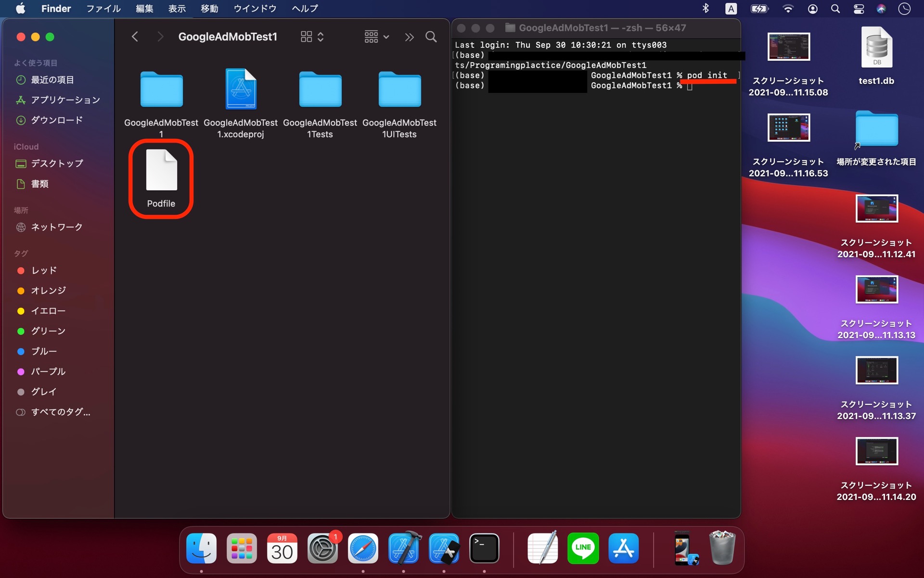Screen dimensions: 924x578
Task: Select the オレンジ tag
Action: (x=48, y=291)
